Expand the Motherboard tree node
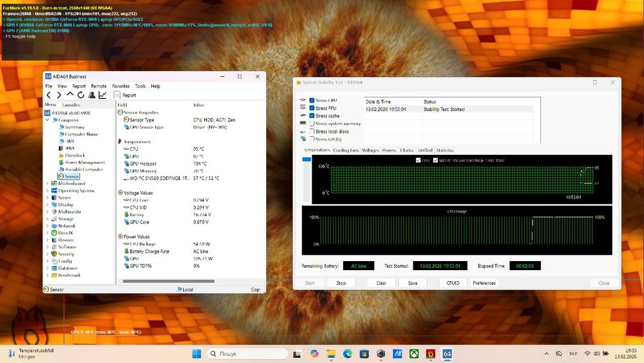Image resolution: width=644 pixels, height=363 pixels. [48, 183]
